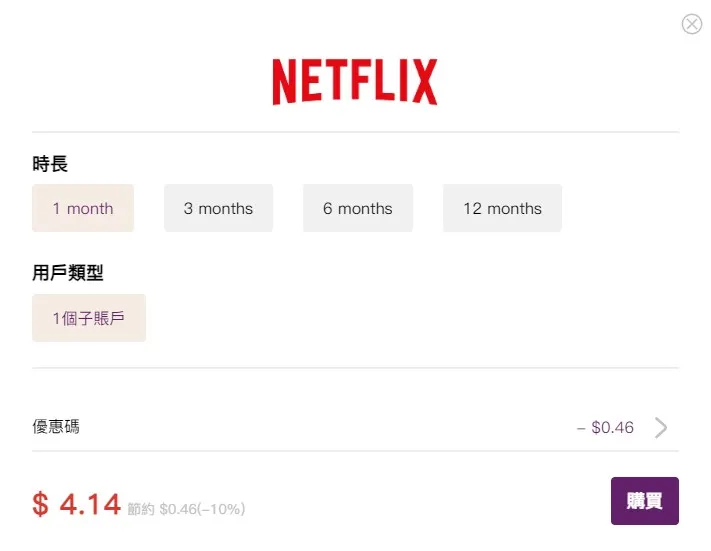Click the red Netflix logo

pyautogui.click(x=355, y=82)
